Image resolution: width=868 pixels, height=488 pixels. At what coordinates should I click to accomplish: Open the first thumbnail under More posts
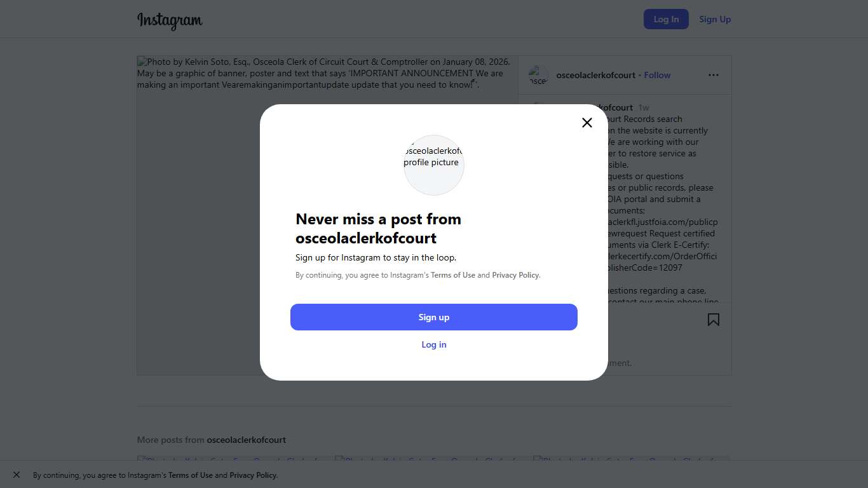233,459
